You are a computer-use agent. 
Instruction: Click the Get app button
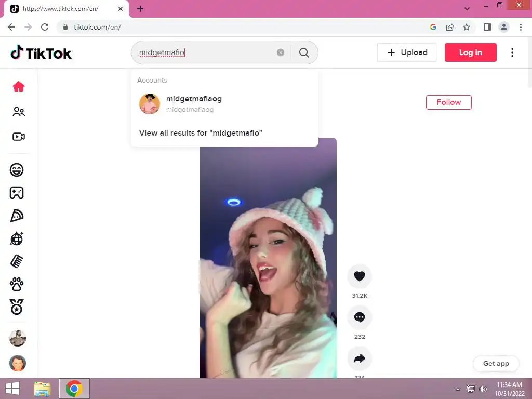(496, 363)
